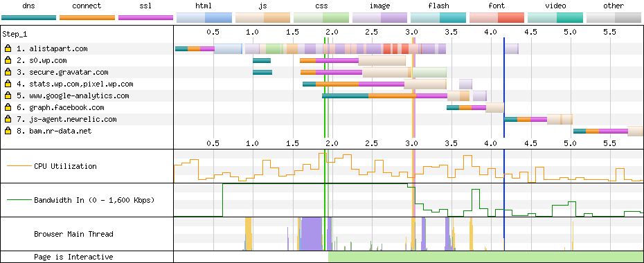The width and height of the screenshot is (644, 263).
Task: Select the '5. www.google-analytics.com' row label
Action: pyautogui.click(x=73, y=96)
